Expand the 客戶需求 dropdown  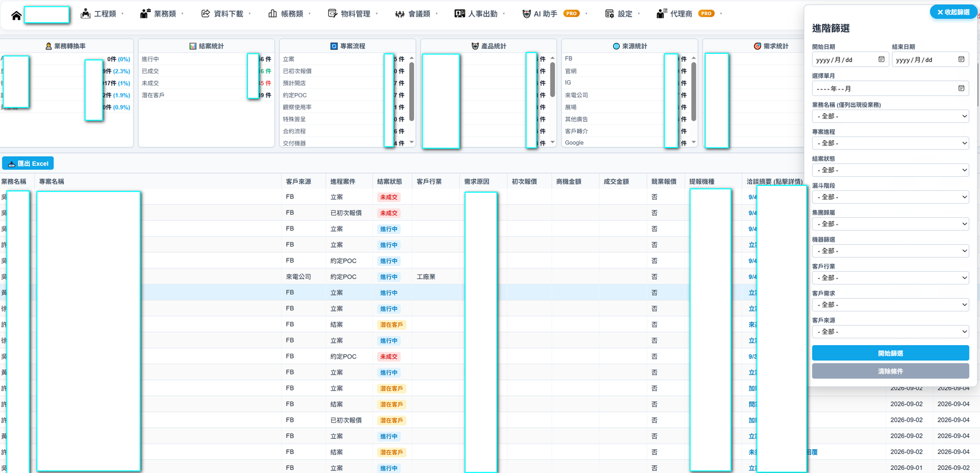pyautogui.click(x=891, y=305)
